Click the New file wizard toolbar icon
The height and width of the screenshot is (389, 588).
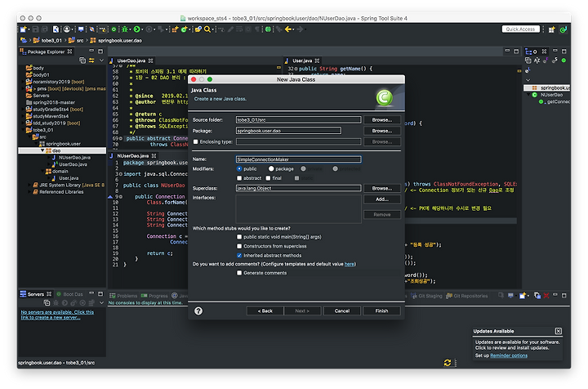click(x=23, y=29)
